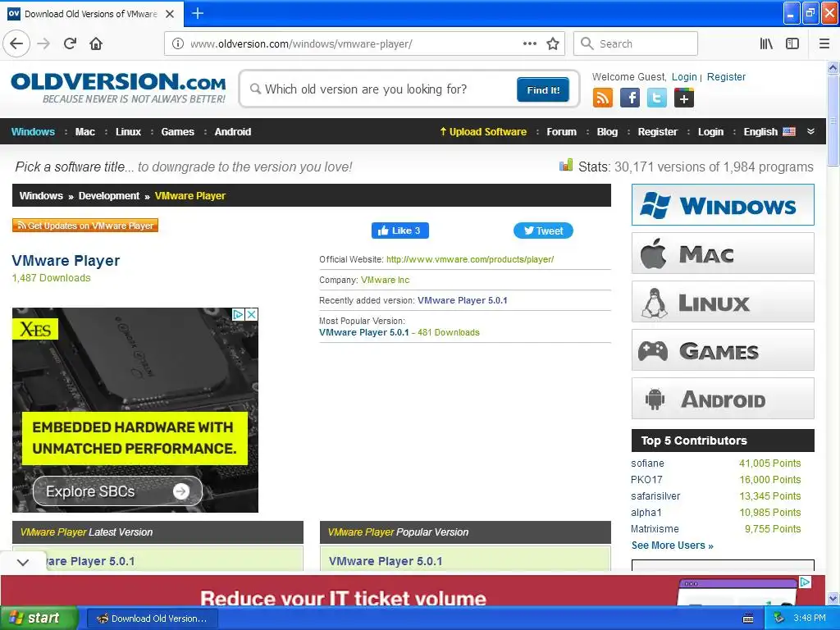
Task: Open the Forum nav item
Action: [x=561, y=131]
